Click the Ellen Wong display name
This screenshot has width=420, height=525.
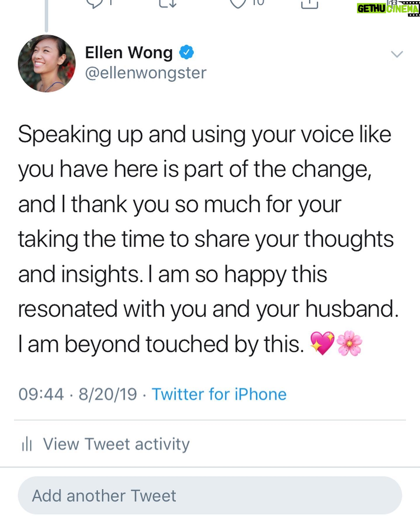coord(129,53)
